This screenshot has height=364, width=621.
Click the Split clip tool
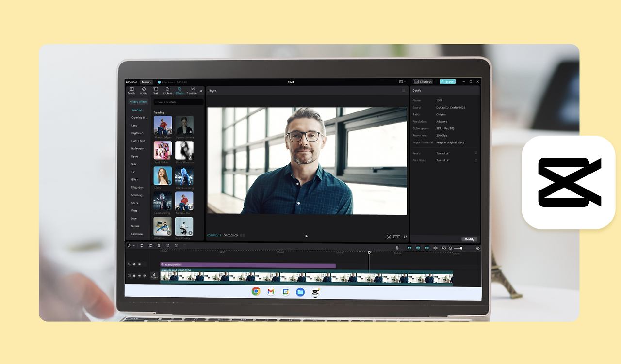coord(159,246)
